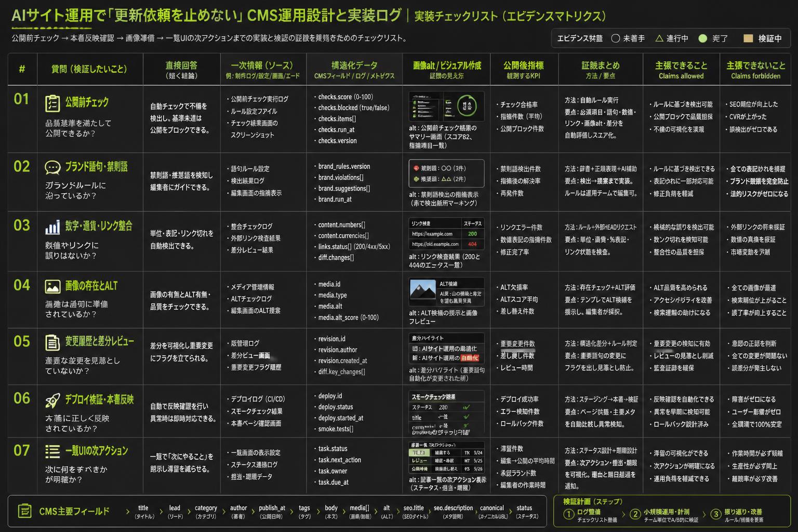
Task: Click the chevron between steps 2 and 3
Action: tap(704, 514)
